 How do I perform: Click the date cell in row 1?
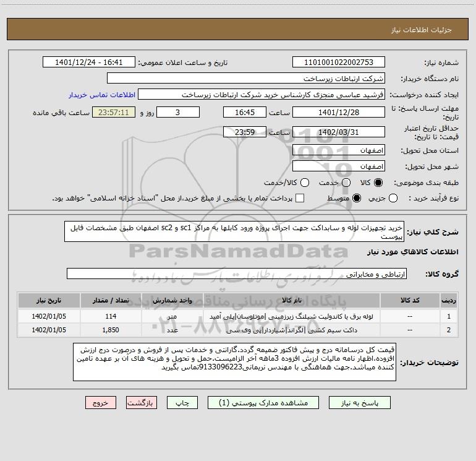[49, 316]
